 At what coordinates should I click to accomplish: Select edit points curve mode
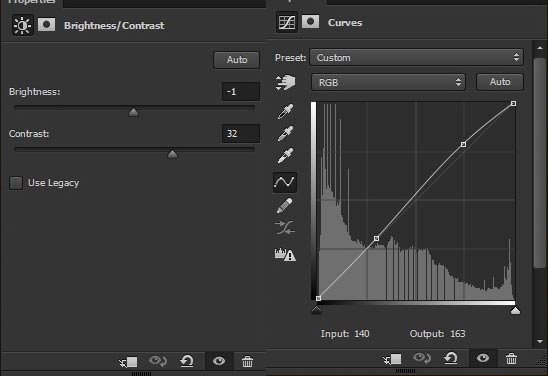click(x=285, y=182)
